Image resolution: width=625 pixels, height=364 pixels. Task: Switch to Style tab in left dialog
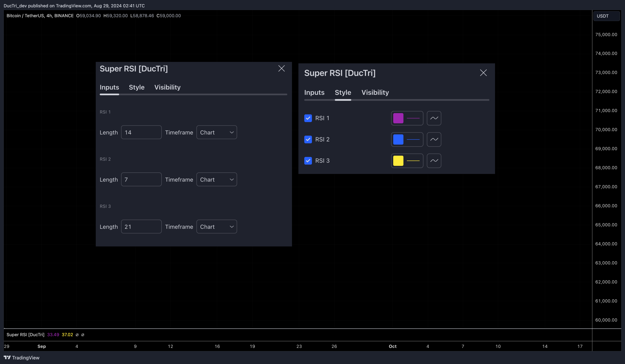click(137, 87)
